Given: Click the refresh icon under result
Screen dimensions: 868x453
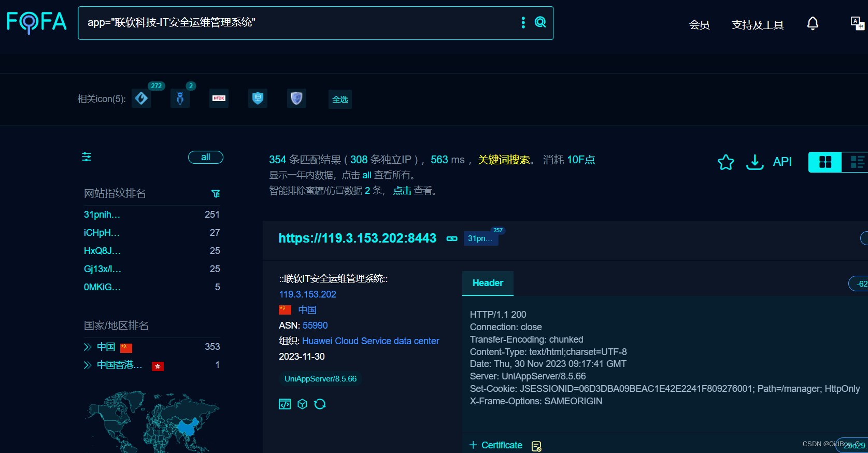Looking at the screenshot, I should click(x=320, y=404).
